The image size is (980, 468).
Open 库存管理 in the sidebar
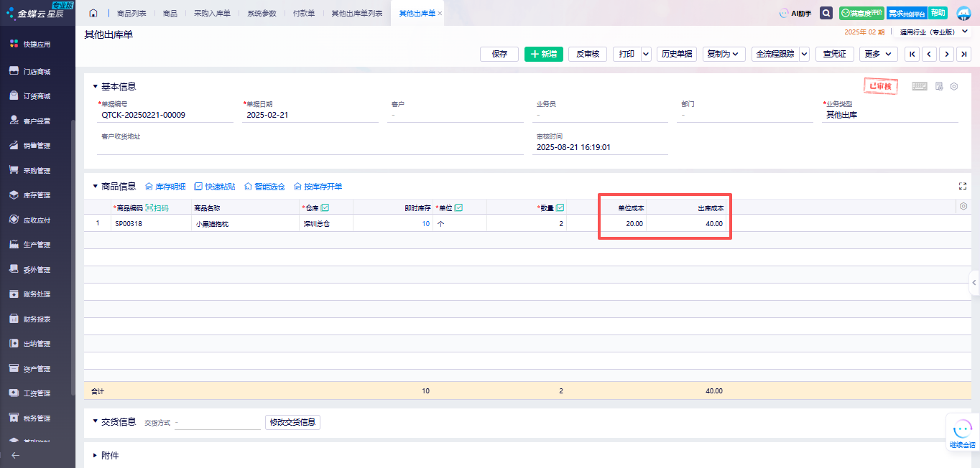37,195
